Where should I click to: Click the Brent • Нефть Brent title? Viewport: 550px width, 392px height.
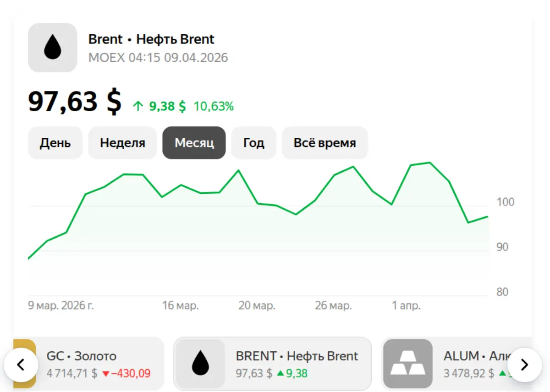tap(151, 39)
